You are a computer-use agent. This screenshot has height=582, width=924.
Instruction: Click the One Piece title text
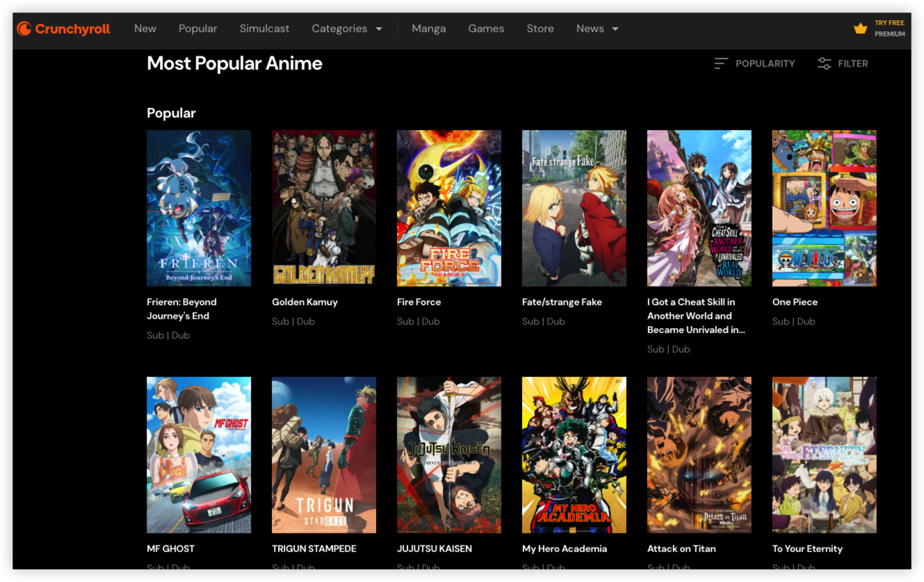795,302
